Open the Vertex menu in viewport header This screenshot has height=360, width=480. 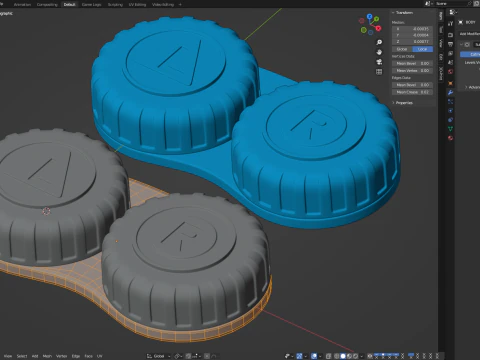coord(61,356)
